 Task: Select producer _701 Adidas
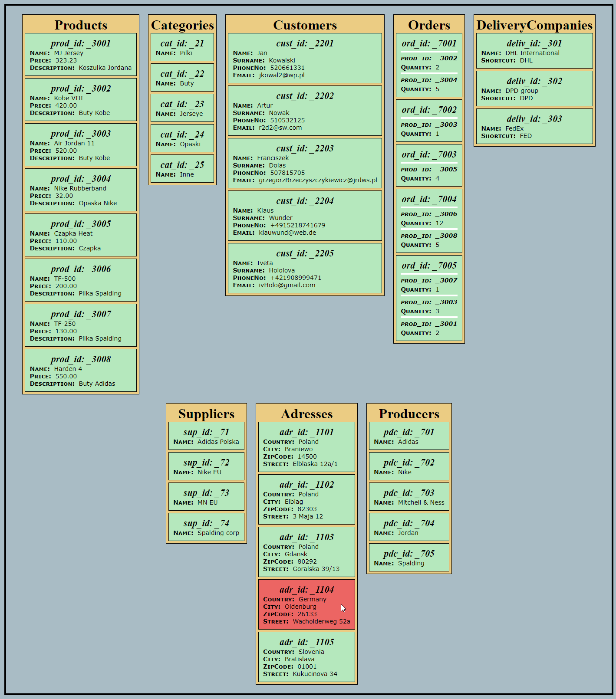(409, 436)
